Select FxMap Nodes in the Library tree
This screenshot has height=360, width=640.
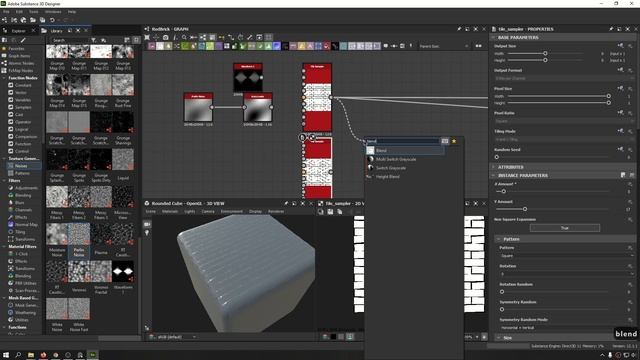point(20,71)
